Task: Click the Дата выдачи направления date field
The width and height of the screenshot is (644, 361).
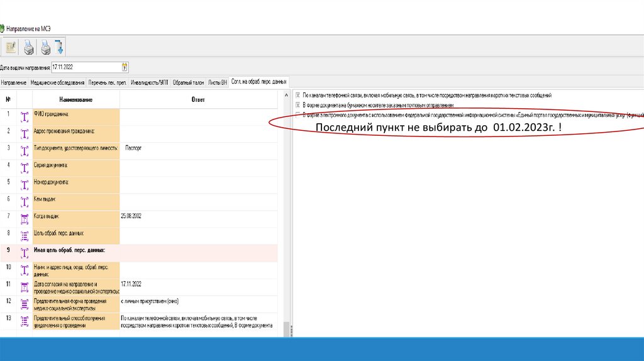Action: pyautogui.click(x=85, y=67)
